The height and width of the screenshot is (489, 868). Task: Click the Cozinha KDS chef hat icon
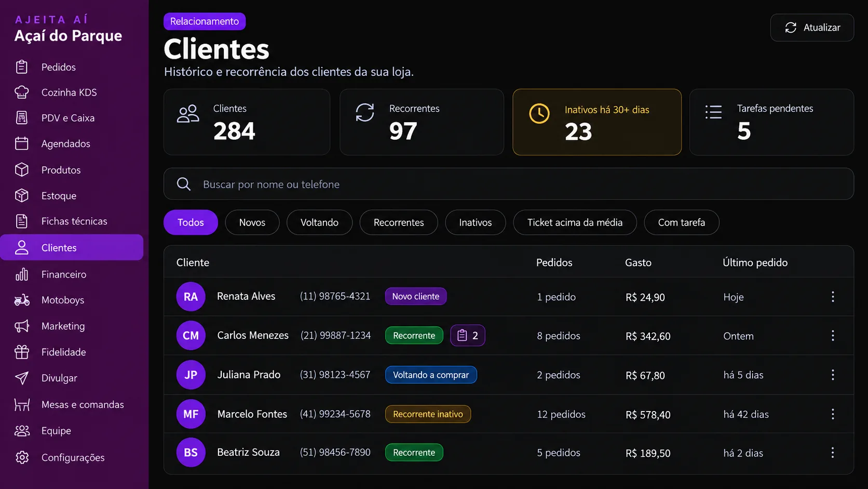point(22,92)
